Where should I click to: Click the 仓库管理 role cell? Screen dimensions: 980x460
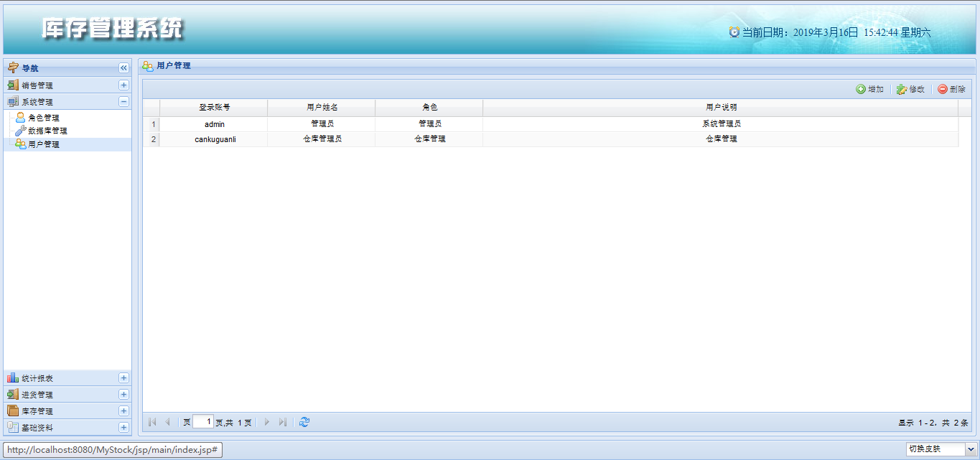tap(429, 139)
